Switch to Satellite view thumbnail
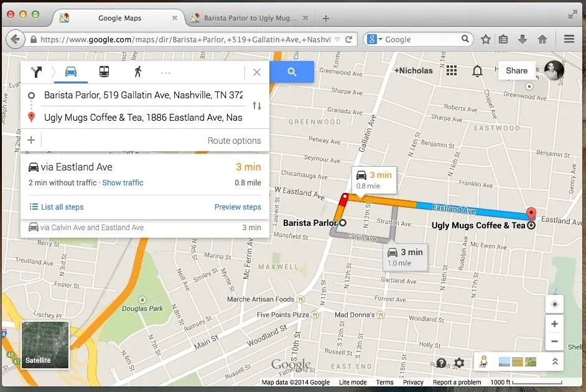The image size is (586, 392). [45, 345]
